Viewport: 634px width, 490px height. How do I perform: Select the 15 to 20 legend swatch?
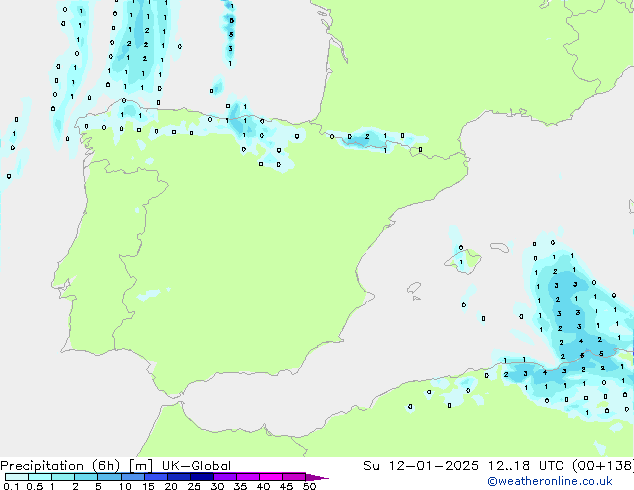click(x=156, y=477)
